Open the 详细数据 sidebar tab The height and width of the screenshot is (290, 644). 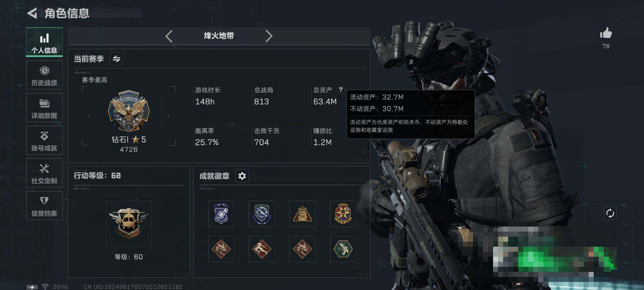pyautogui.click(x=44, y=108)
